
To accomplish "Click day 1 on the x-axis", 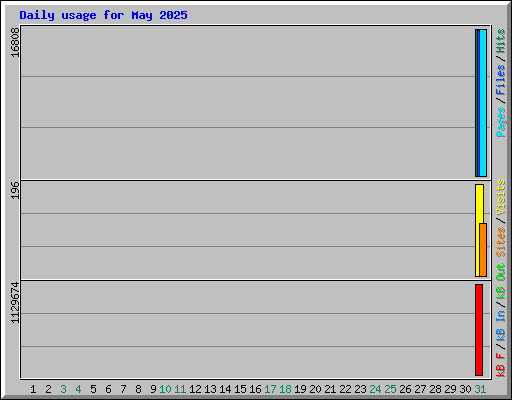I will (x=33, y=389).
